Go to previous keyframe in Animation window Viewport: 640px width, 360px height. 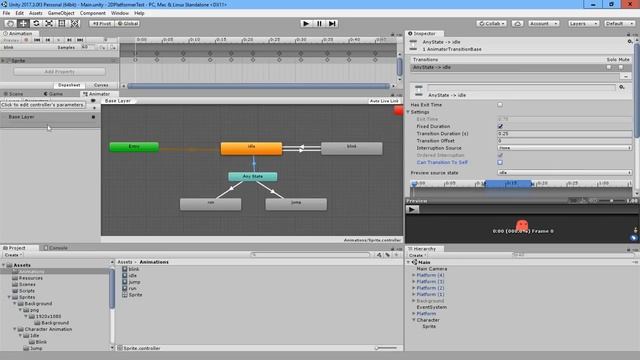[48, 40]
